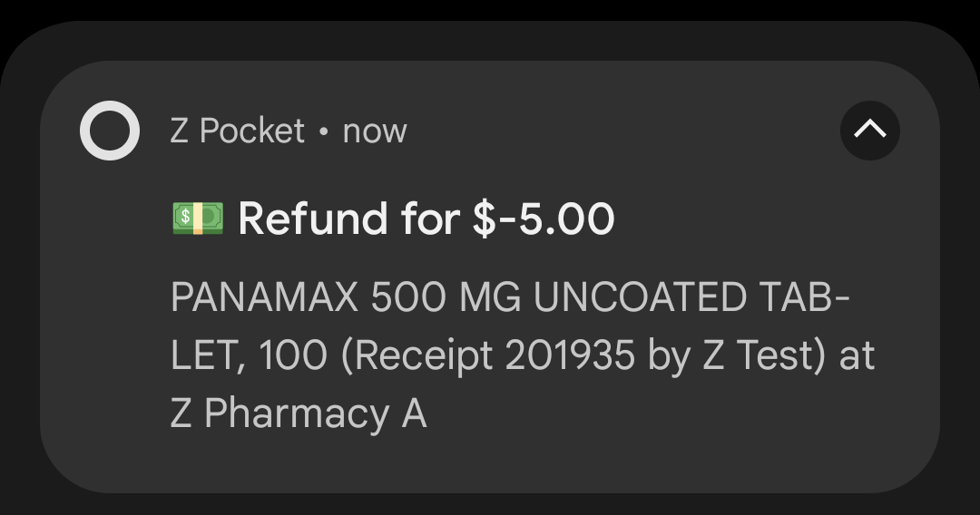980x515 pixels.
Task: Tap the word "at" before Z Pharmacy
Action: click(857, 355)
